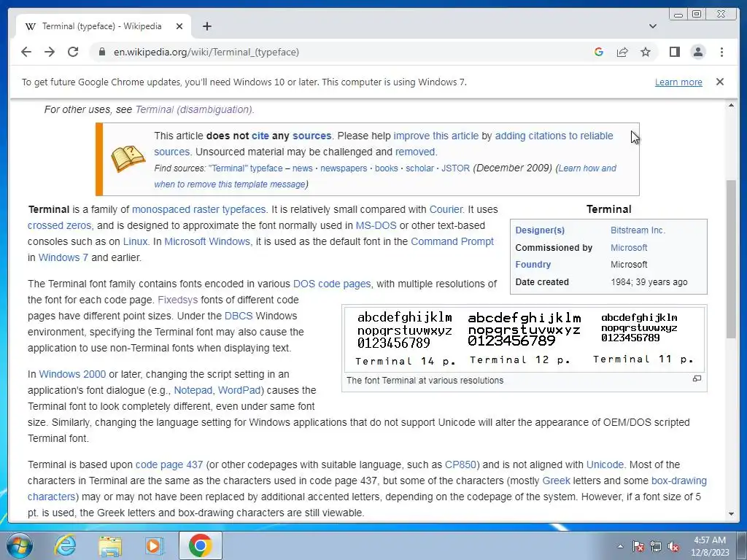Click the muted volume tray icon

(673, 546)
